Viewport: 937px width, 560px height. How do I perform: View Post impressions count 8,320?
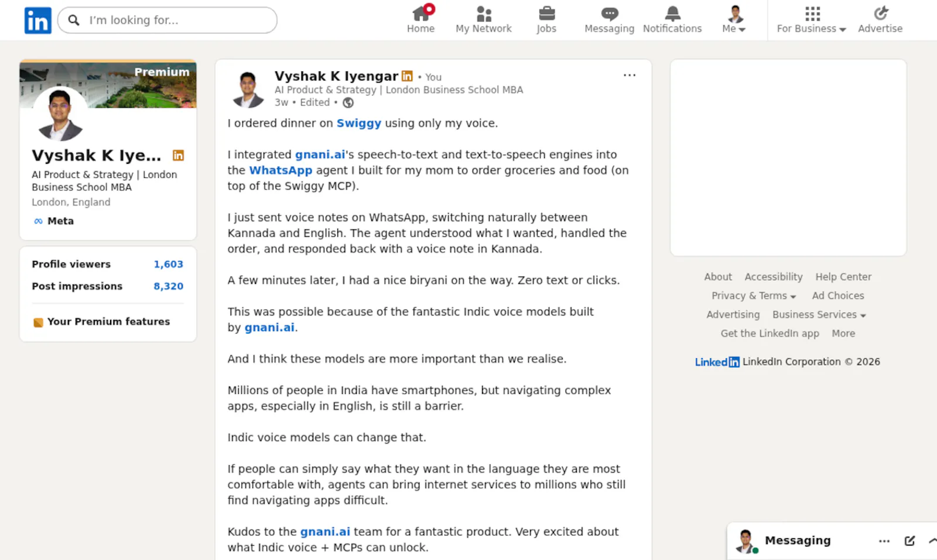(107, 286)
